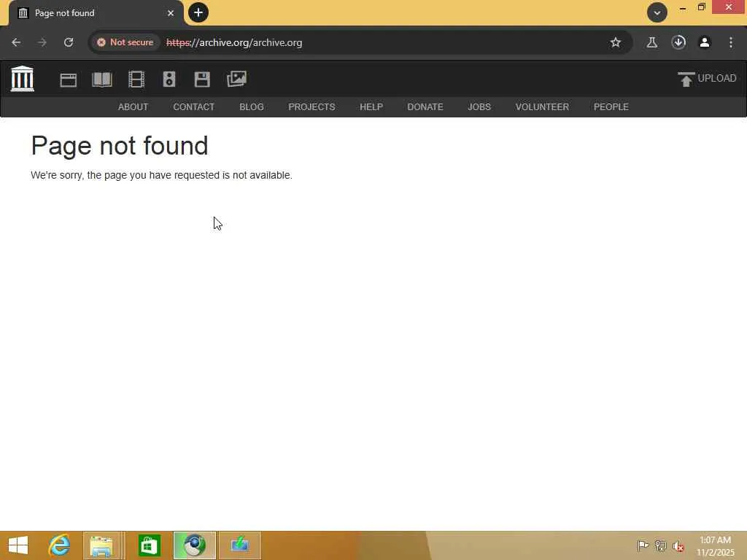
Task: Reload the current page
Action: point(69,42)
